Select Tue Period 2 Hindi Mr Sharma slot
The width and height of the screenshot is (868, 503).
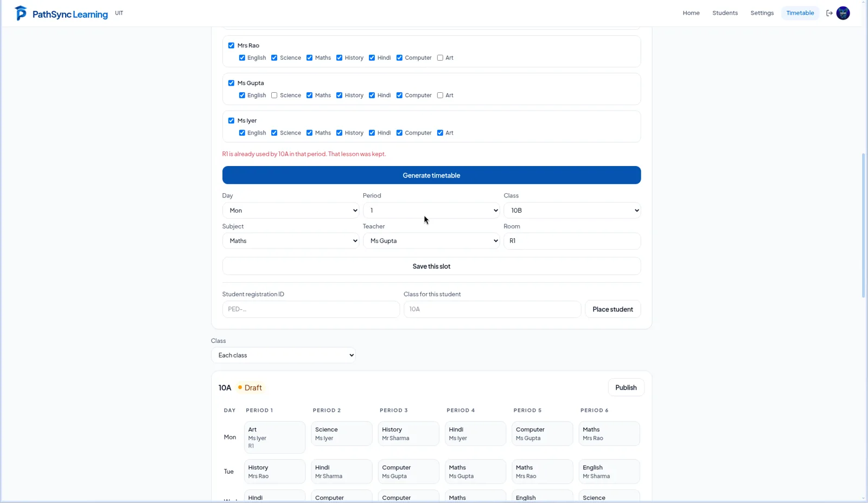pos(342,472)
